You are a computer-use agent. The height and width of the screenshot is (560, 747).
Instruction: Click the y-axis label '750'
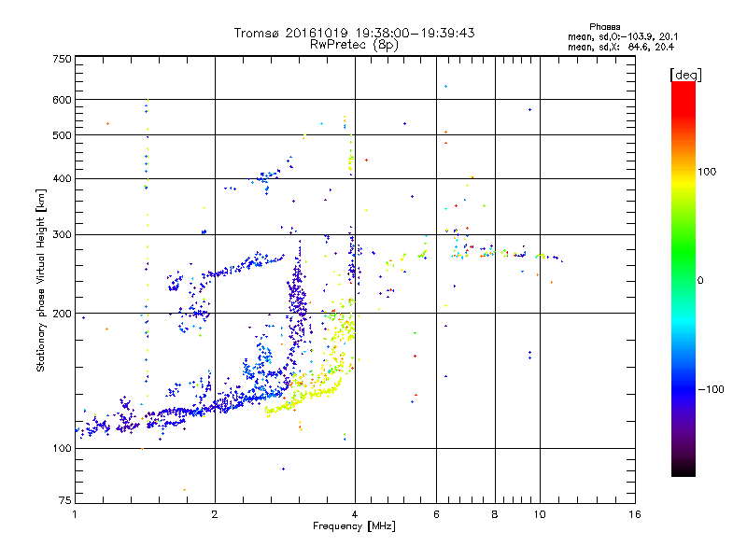point(62,59)
